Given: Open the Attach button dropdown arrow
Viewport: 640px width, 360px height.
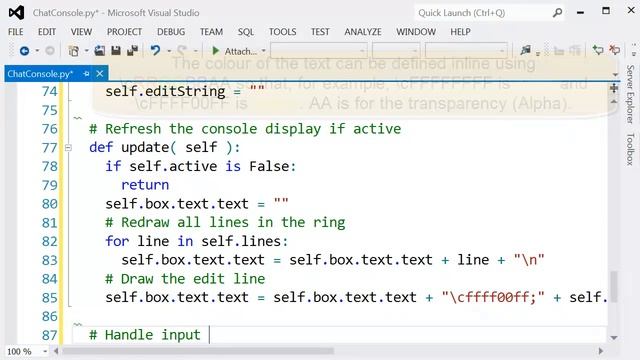Looking at the screenshot, I should 264,51.
